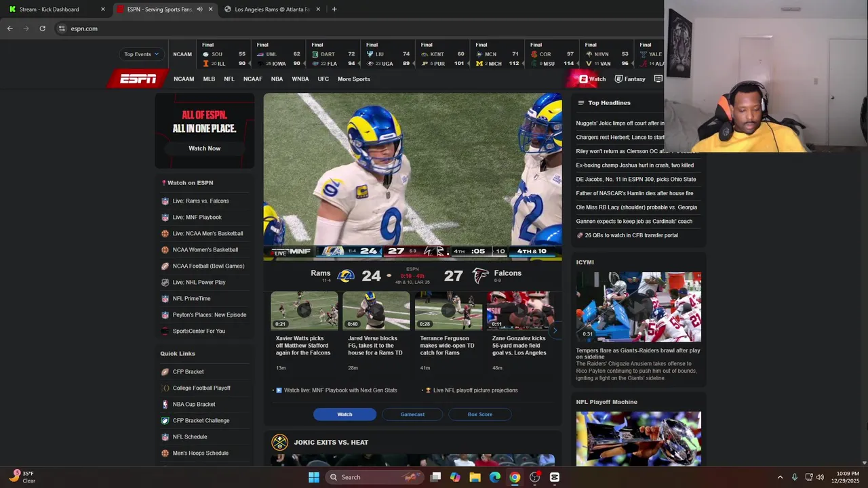The width and height of the screenshot is (868, 488).
Task: Click the Rams team logo in scoreboard
Action: point(346,276)
